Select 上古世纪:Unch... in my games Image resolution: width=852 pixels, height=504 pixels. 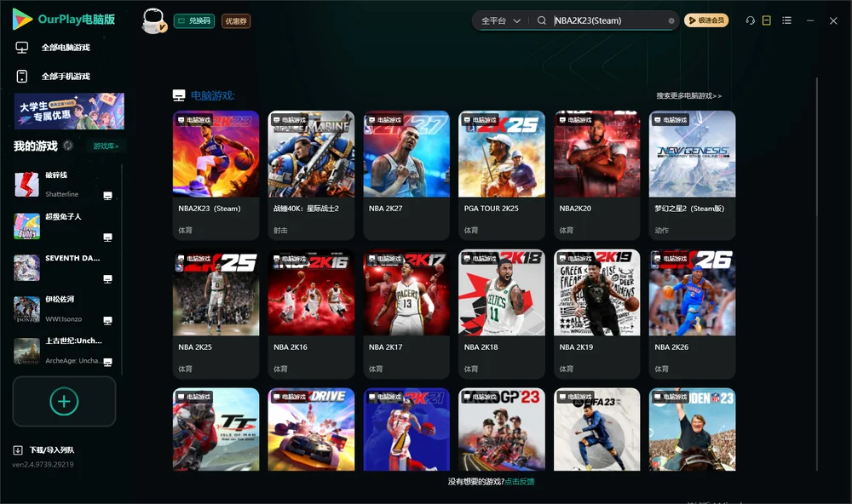coord(64,351)
